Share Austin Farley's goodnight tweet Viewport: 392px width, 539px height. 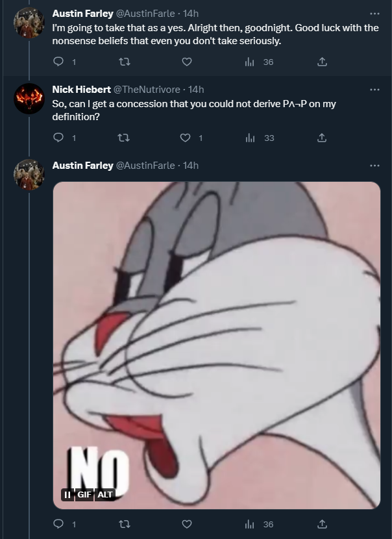coord(321,62)
